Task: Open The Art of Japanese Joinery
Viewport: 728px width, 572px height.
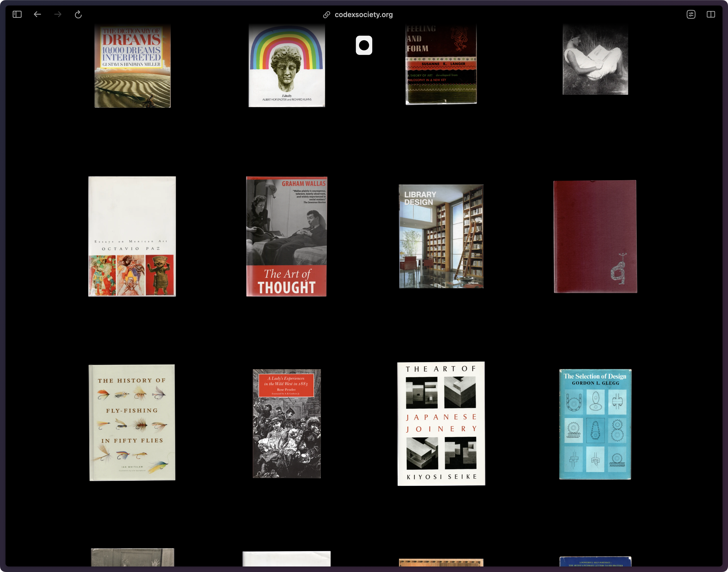Action: [x=441, y=423]
